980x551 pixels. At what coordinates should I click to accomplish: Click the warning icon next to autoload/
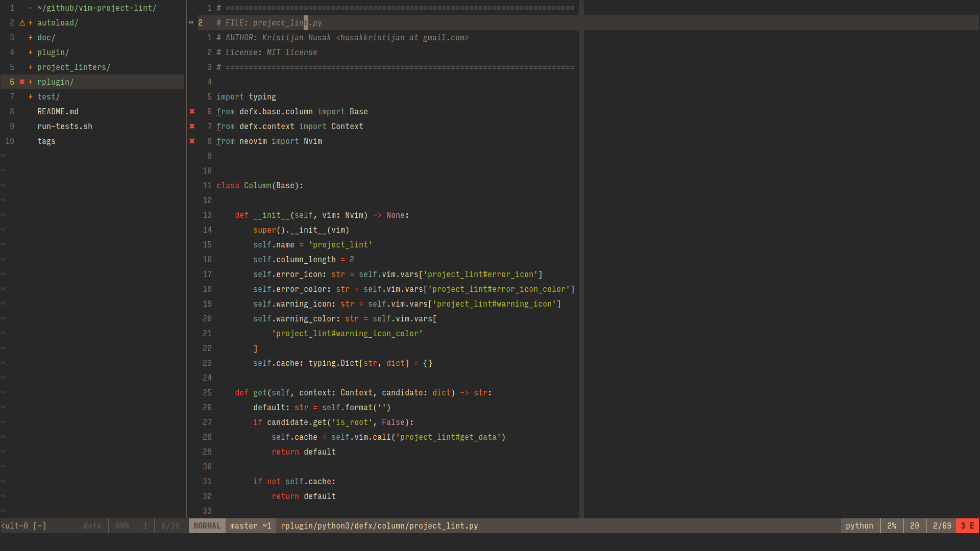[x=22, y=23]
